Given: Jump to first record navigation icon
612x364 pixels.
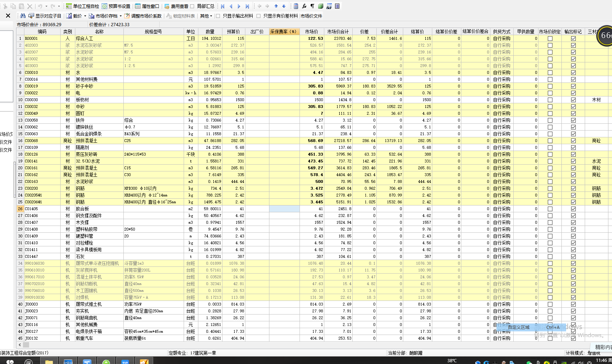Looking at the screenshot, I should [x=223, y=6].
